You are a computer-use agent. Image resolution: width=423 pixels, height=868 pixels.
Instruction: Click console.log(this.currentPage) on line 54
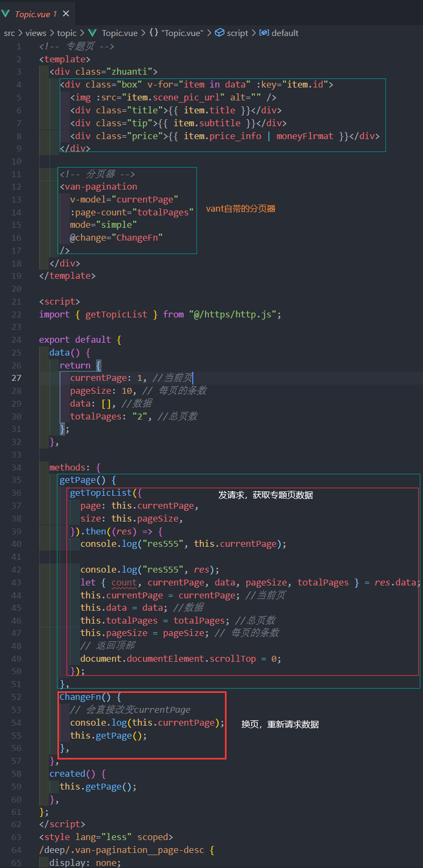145,723
